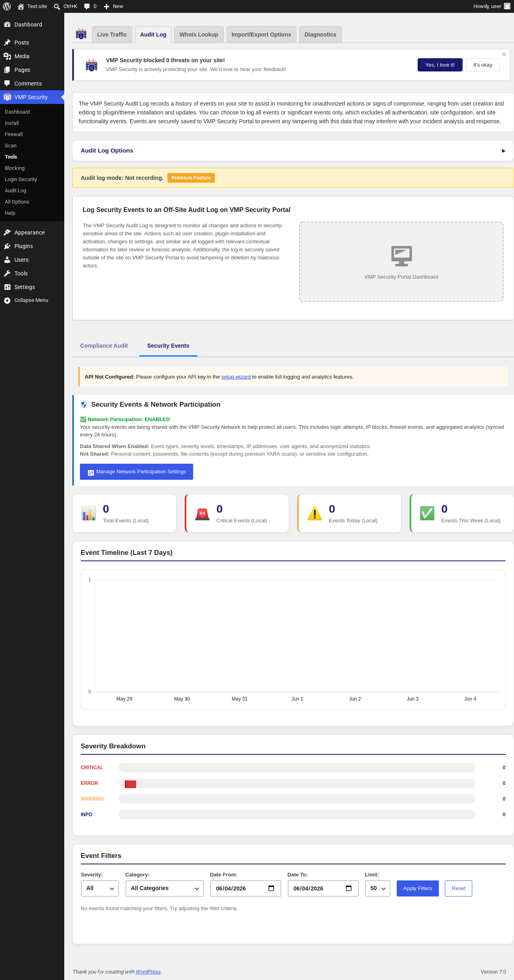The height and width of the screenshot is (980, 514).
Task: Click the Posts pushpin icon
Action: [7, 43]
